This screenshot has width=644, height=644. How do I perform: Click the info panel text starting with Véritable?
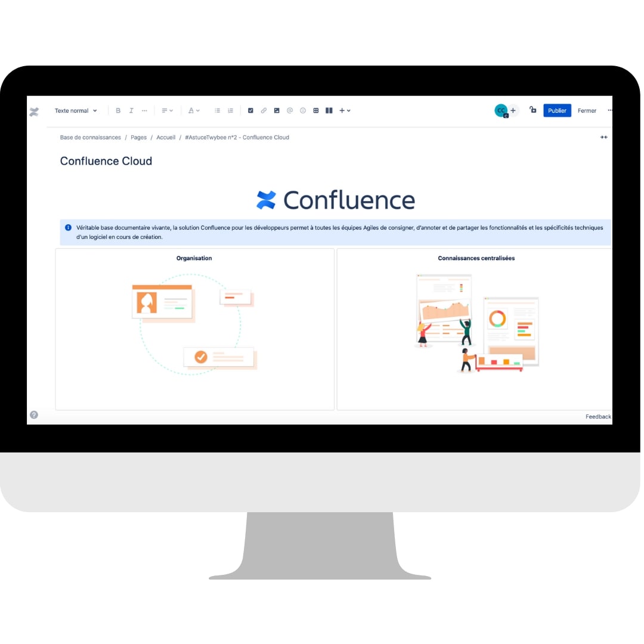coord(340,233)
